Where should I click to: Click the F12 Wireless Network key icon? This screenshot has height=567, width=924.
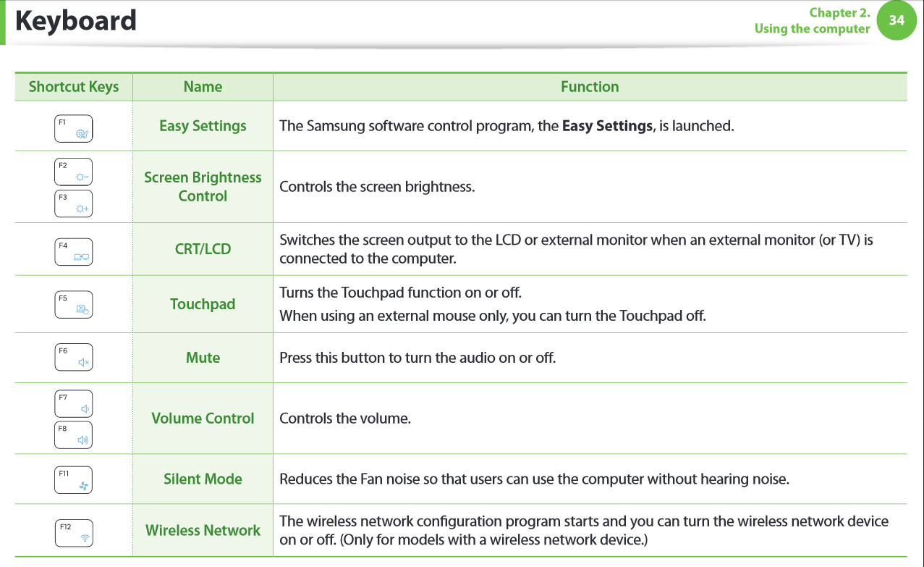pyautogui.click(x=74, y=532)
